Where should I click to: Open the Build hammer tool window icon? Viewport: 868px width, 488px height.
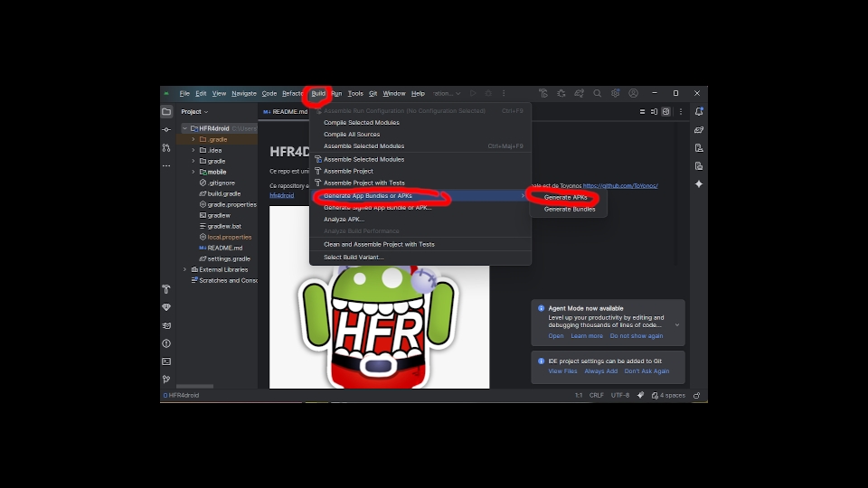coord(166,289)
